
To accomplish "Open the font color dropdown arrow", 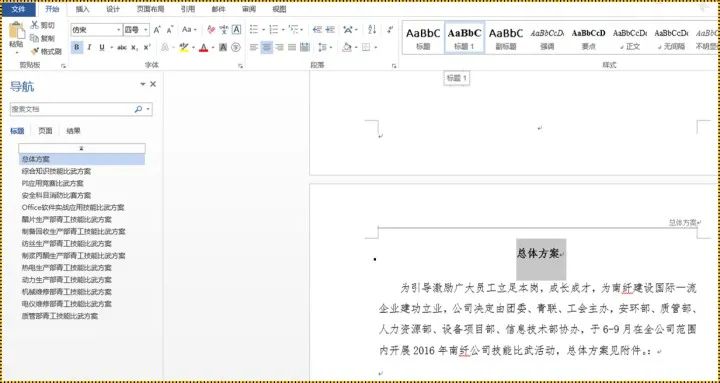I will (213, 47).
